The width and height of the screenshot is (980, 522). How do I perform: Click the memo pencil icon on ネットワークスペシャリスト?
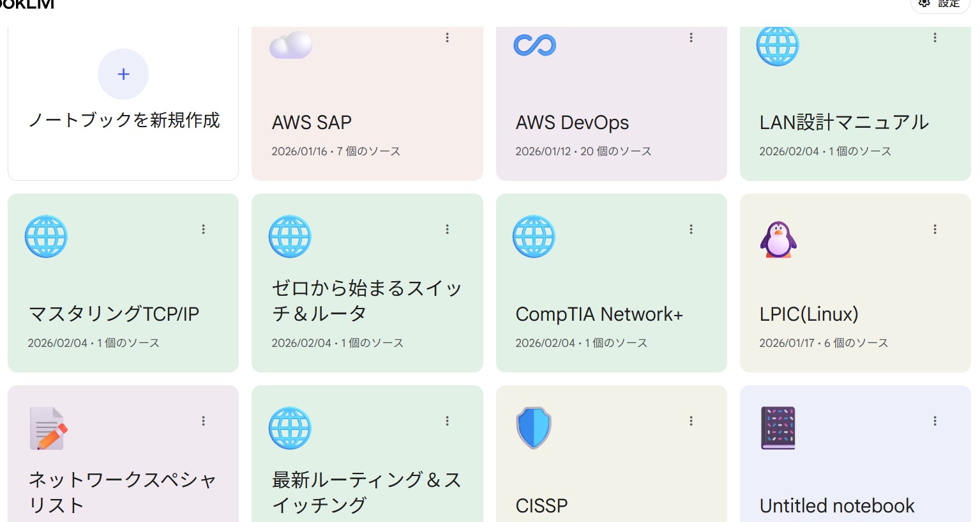point(49,428)
